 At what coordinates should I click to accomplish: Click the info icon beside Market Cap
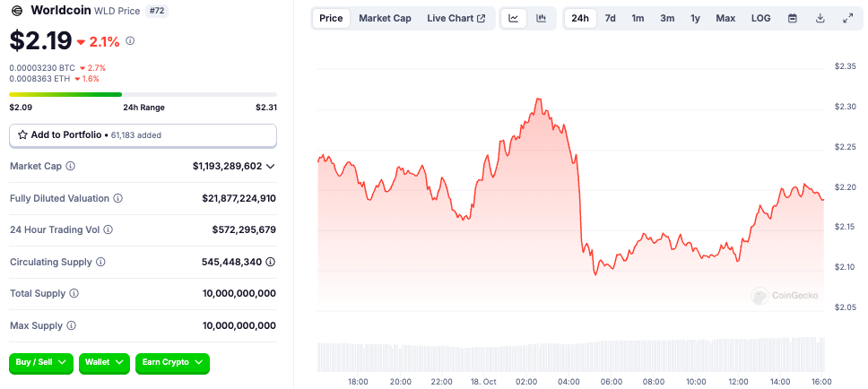[71, 167]
